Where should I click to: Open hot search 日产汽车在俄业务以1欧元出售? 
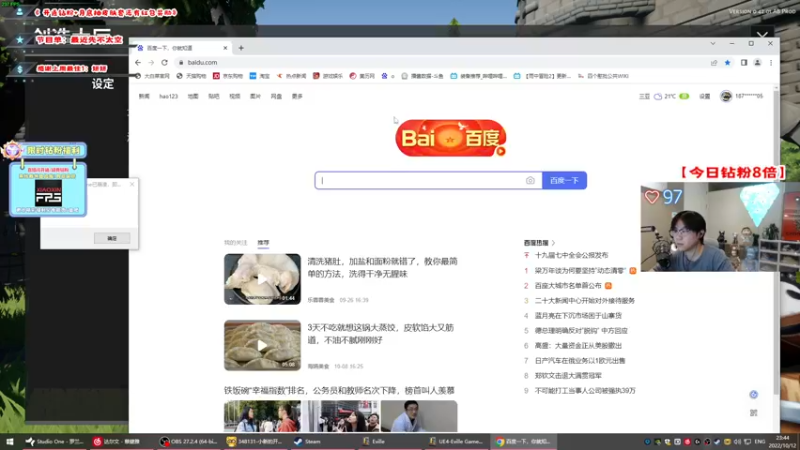point(580,361)
